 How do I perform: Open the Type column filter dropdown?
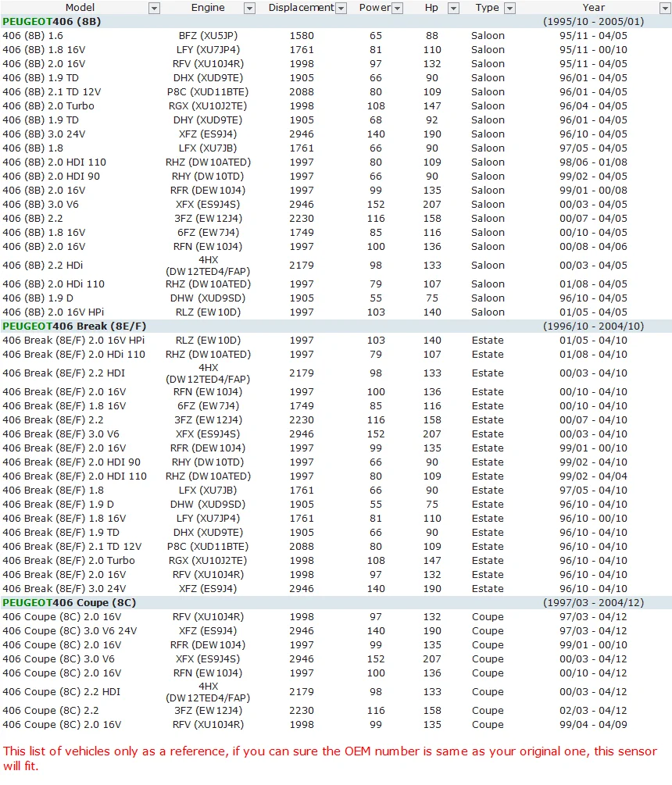(509, 8)
